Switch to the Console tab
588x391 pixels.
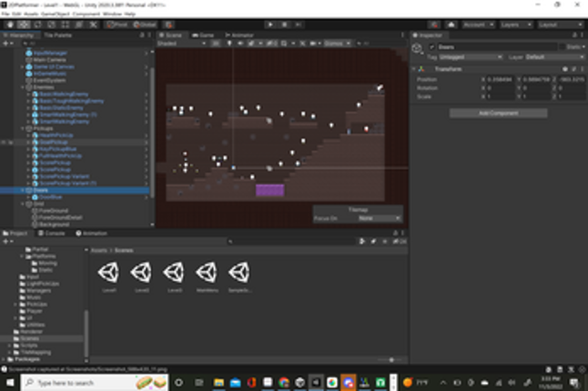(51, 234)
